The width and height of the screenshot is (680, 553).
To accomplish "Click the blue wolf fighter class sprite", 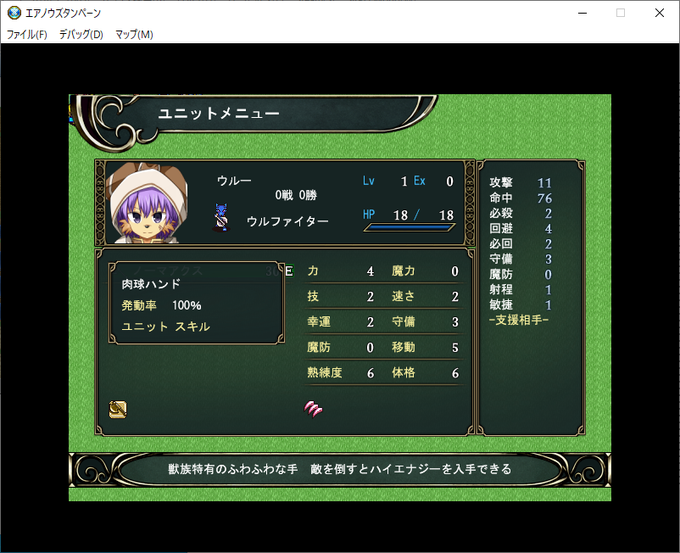I will [x=221, y=218].
